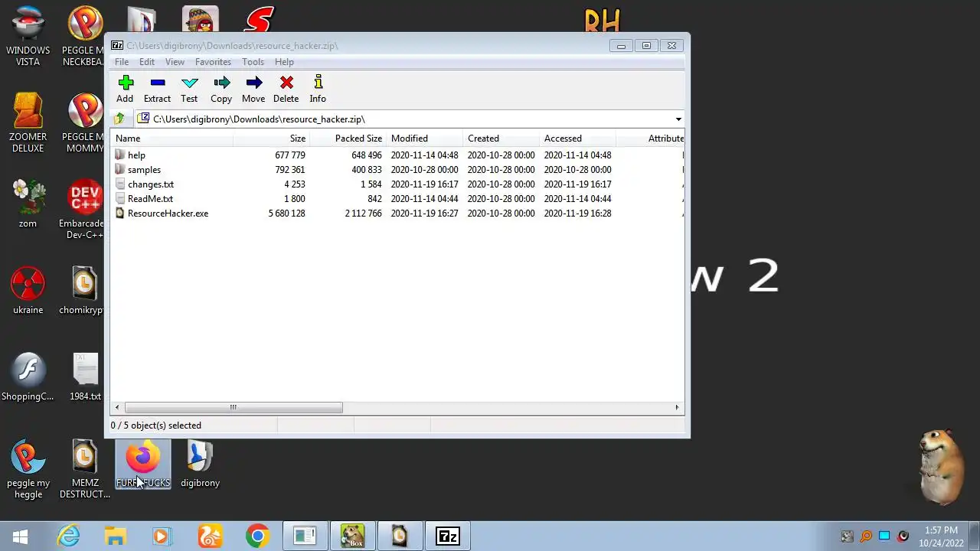Sort by Accessed column header
The height and width of the screenshot is (551, 980).
point(578,139)
